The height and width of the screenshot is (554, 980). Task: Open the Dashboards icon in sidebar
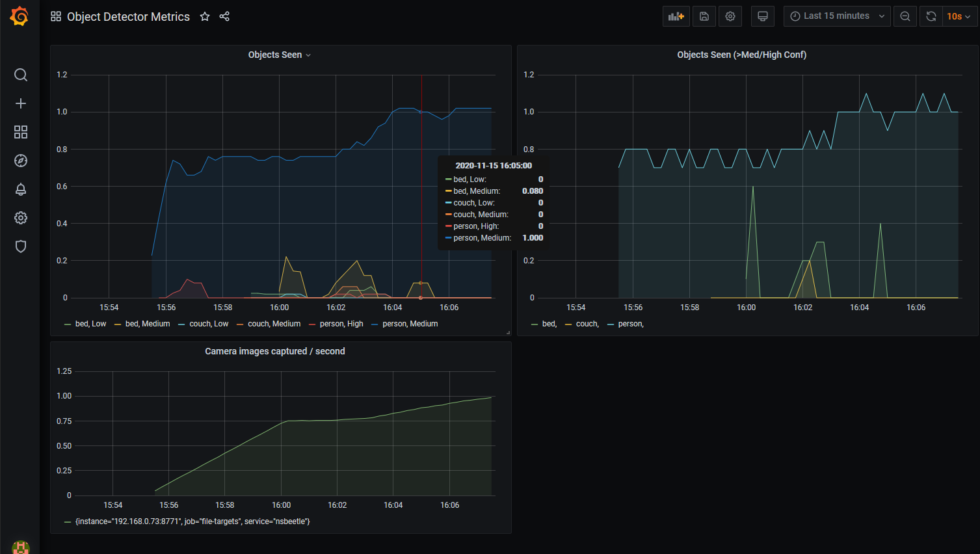point(21,132)
